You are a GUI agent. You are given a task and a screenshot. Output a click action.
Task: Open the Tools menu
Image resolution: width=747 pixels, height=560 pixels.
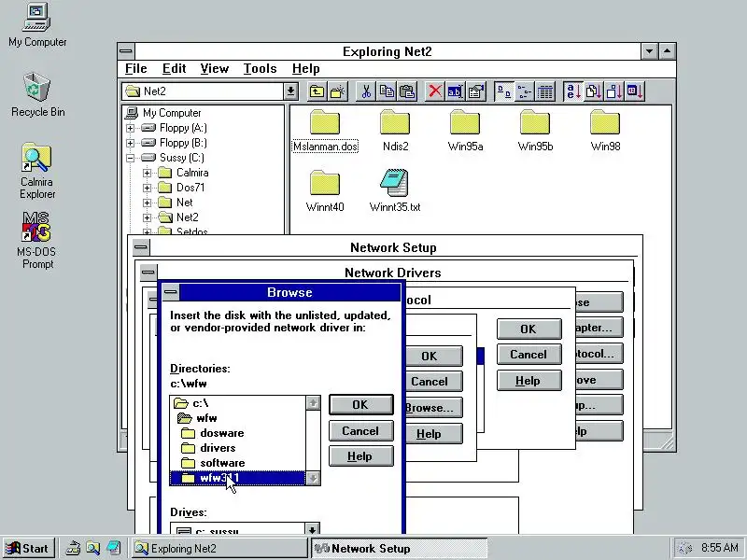[261, 68]
